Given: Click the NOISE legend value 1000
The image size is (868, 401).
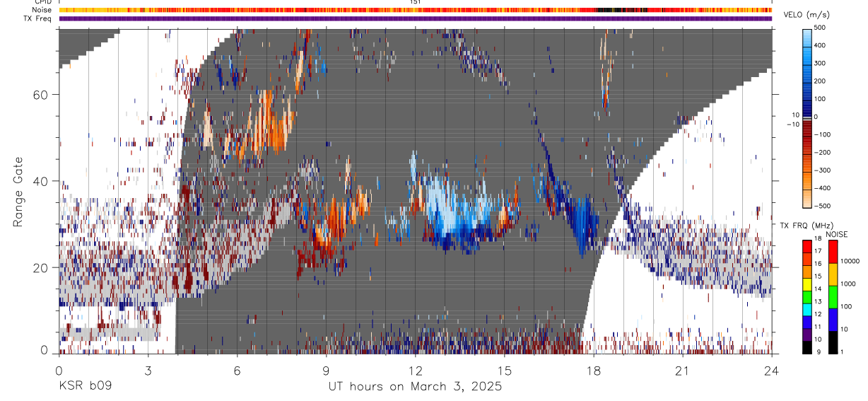Looking at the screenshot, I should (848, 284).
